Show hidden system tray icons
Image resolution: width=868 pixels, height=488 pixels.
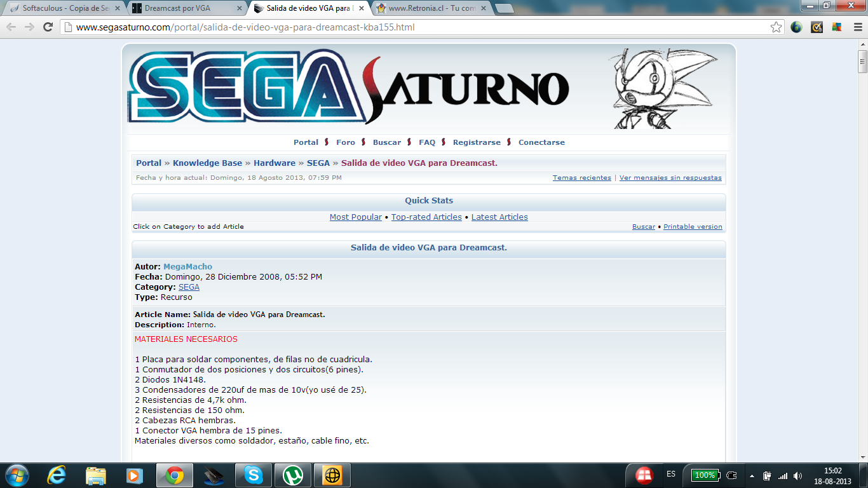pos(752,475)
